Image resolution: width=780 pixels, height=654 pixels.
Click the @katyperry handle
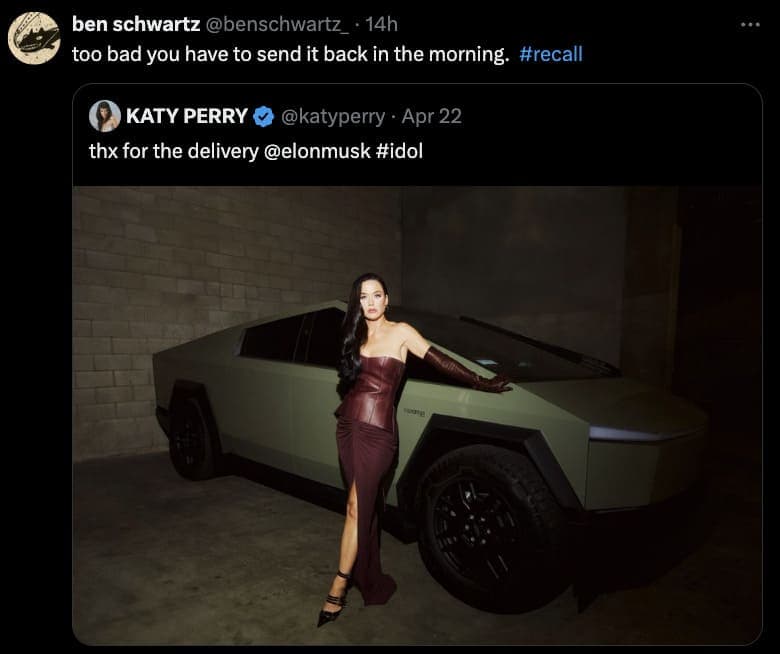click(333, 116)
